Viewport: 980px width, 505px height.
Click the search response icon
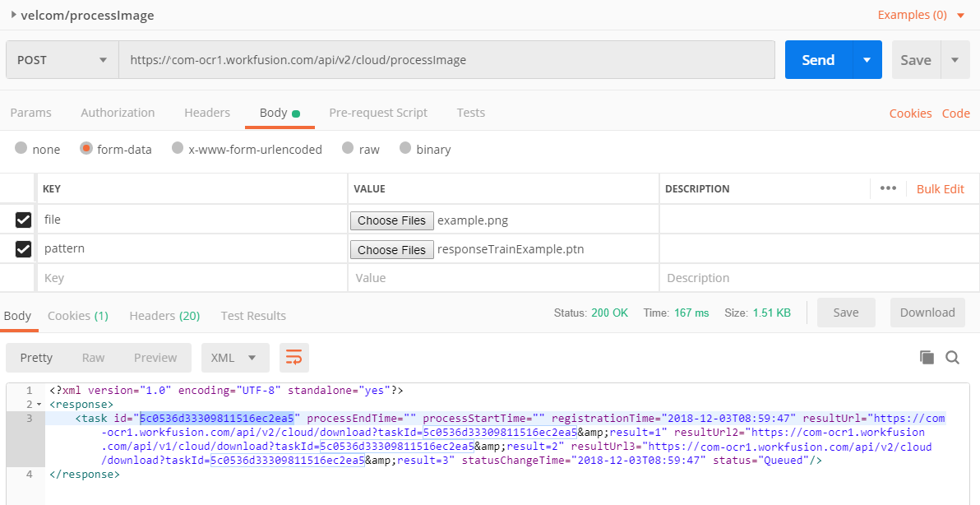pos(953,357)
